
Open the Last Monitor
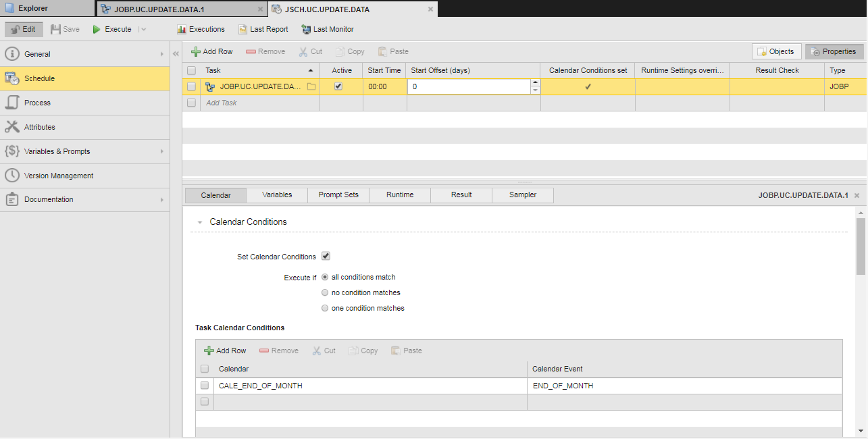pos(328,30)
